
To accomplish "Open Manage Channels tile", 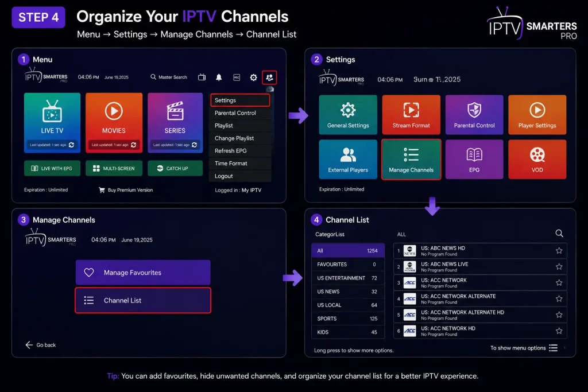I will (411, 160).
